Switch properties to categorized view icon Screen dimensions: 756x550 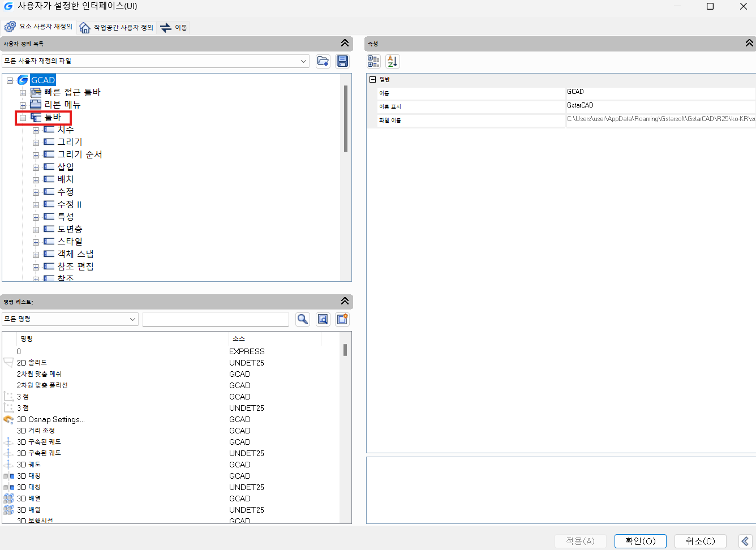(x=373, y=61)
